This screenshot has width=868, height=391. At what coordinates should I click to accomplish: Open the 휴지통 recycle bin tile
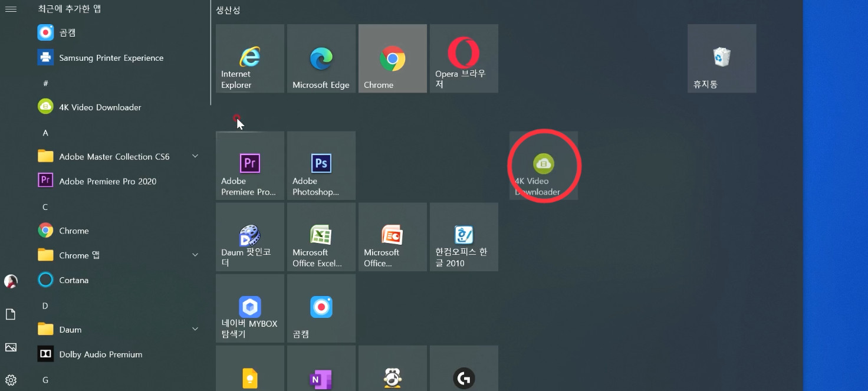pos(722,58)
